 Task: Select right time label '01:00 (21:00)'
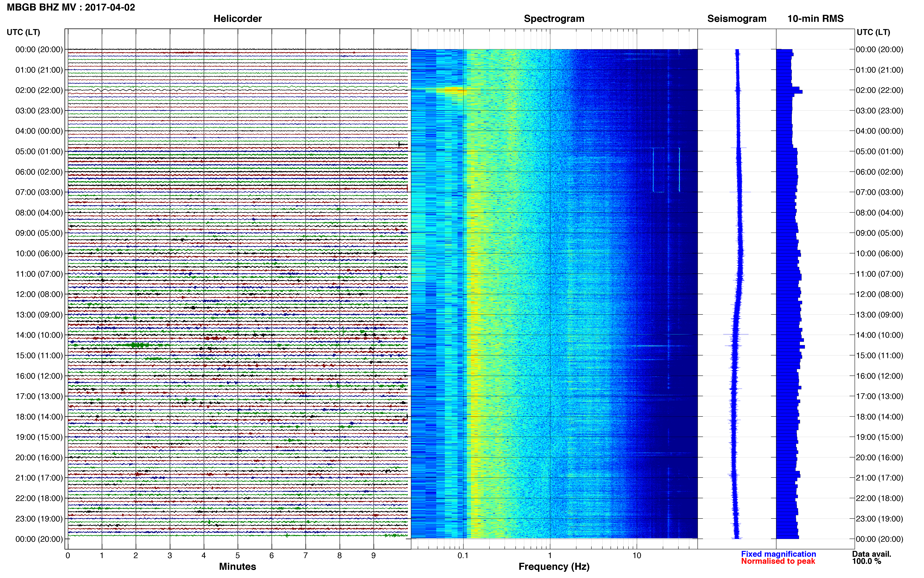879,70
